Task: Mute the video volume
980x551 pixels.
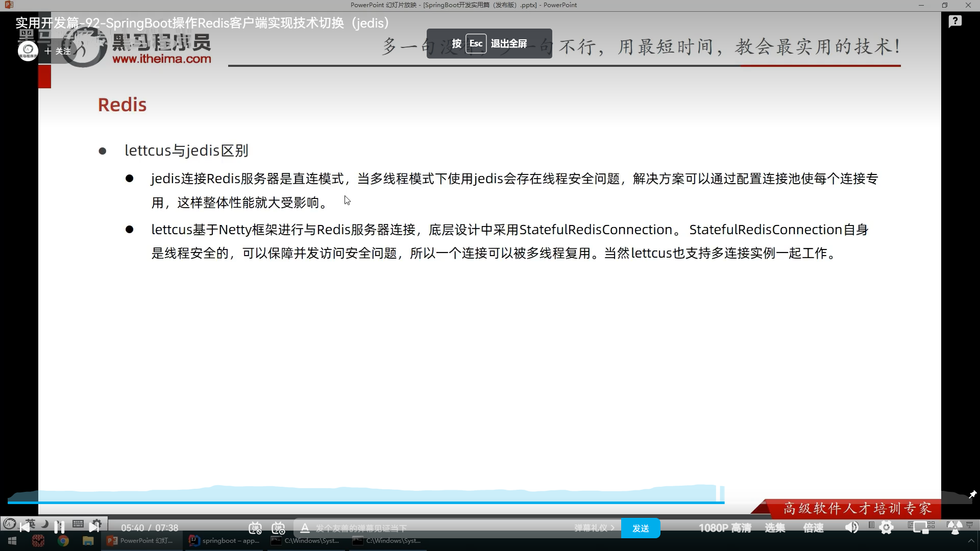Action: pyautogui.click(x=851, y=528)
